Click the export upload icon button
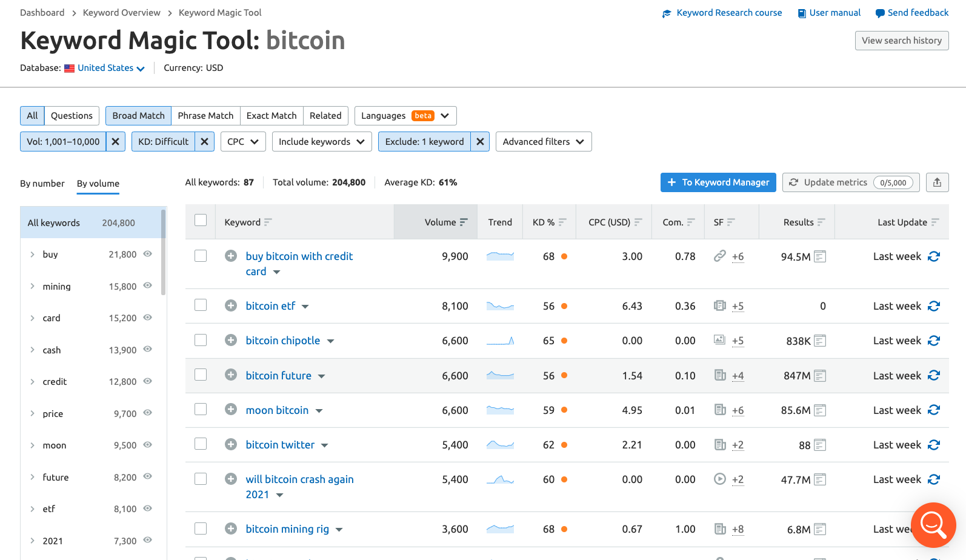Image resolution: width=966 pixels, height=560 pixels. [937, 182]
